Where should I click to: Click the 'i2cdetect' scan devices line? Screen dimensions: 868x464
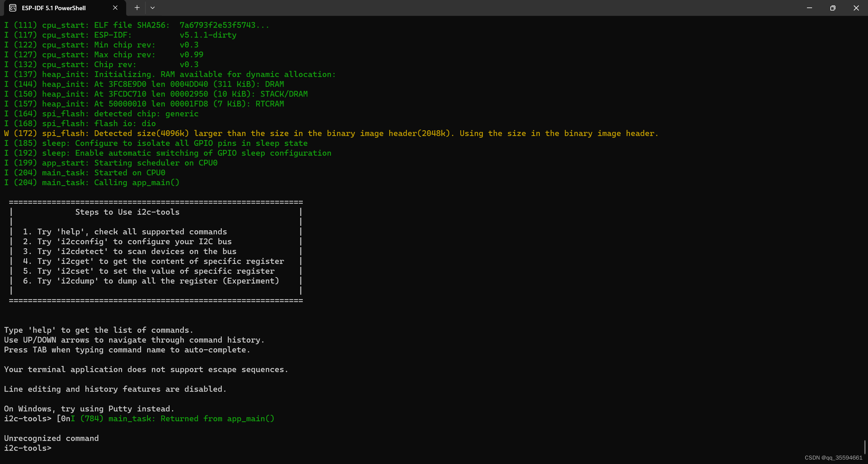click(130, 251)
